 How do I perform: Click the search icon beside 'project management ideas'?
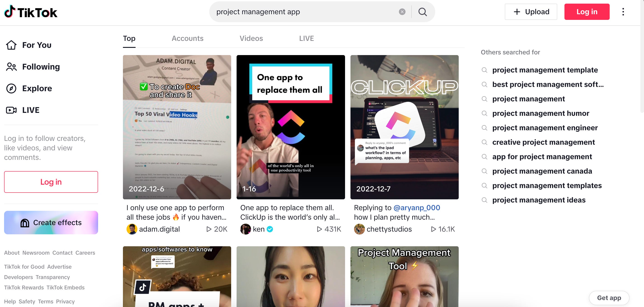[x=484, y=200]
